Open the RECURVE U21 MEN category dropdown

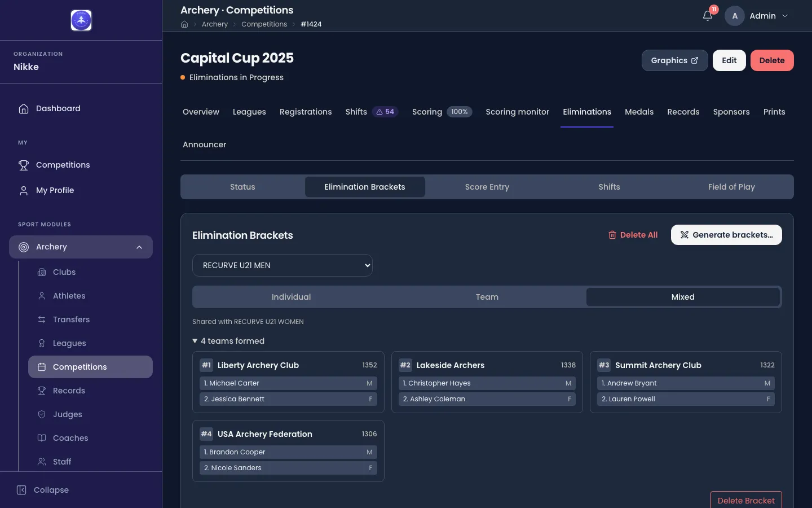click(x=283, y=265)
